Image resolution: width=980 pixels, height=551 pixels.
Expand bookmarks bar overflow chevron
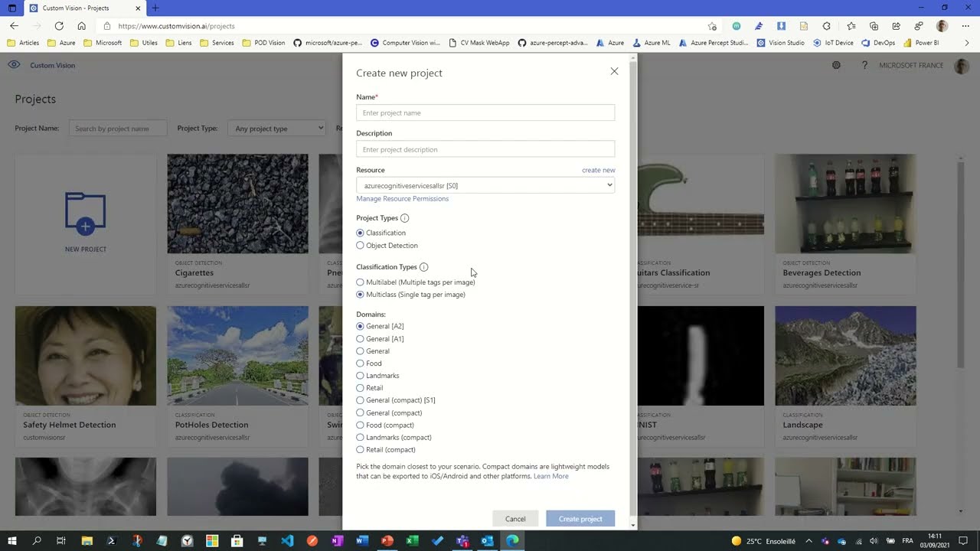click(966, 43)
